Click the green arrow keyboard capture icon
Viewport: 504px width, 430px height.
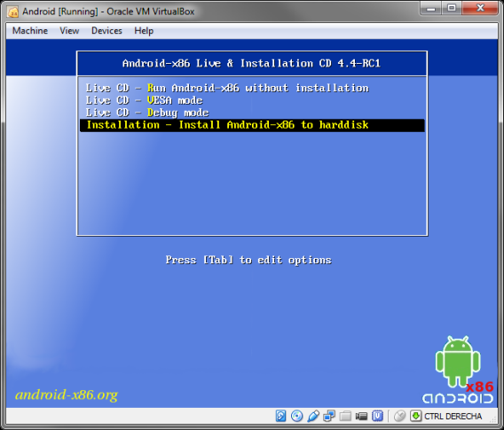[x=415, y=416]
